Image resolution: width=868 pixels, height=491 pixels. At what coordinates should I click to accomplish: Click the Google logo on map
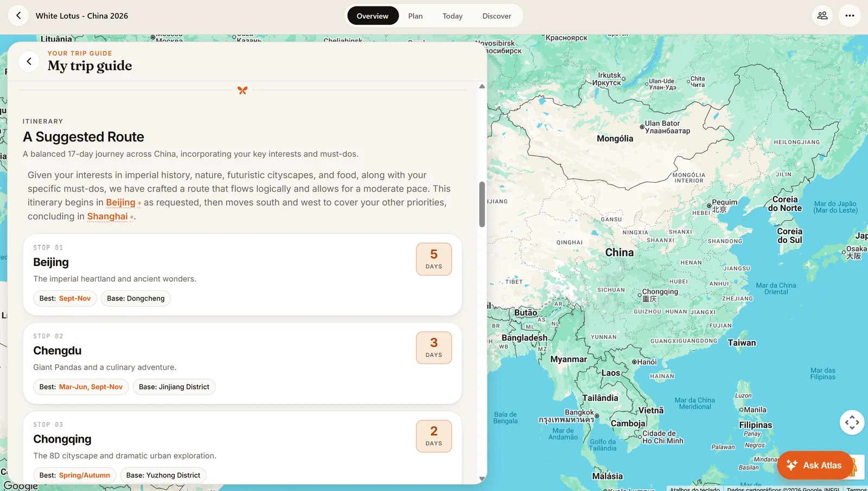[21, 486]
